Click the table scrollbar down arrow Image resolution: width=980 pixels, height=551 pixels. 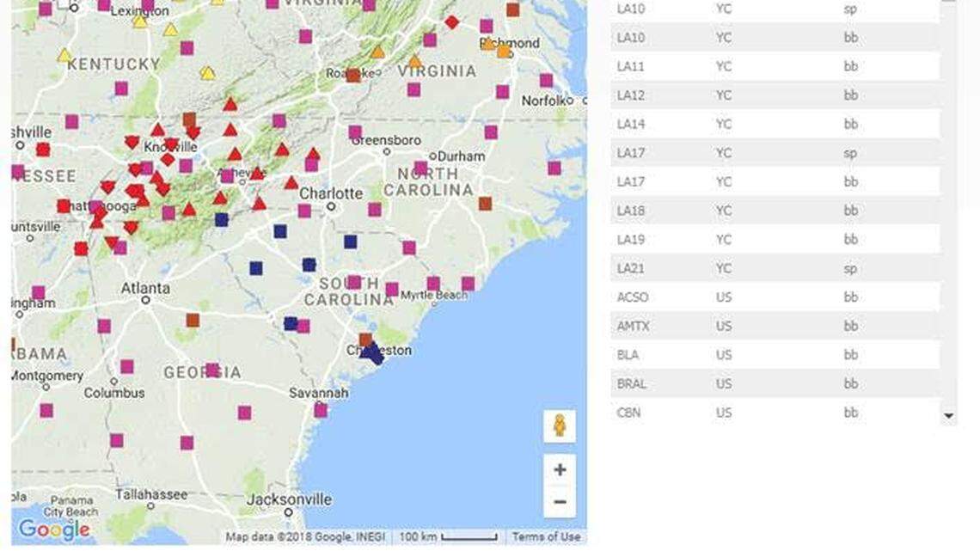(x=950, y=417)
